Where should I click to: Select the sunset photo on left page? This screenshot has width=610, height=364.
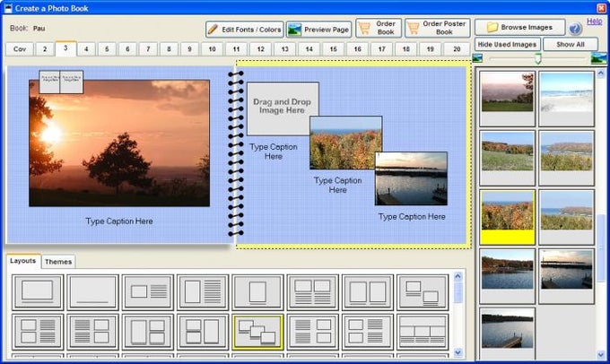pos(119,143)
